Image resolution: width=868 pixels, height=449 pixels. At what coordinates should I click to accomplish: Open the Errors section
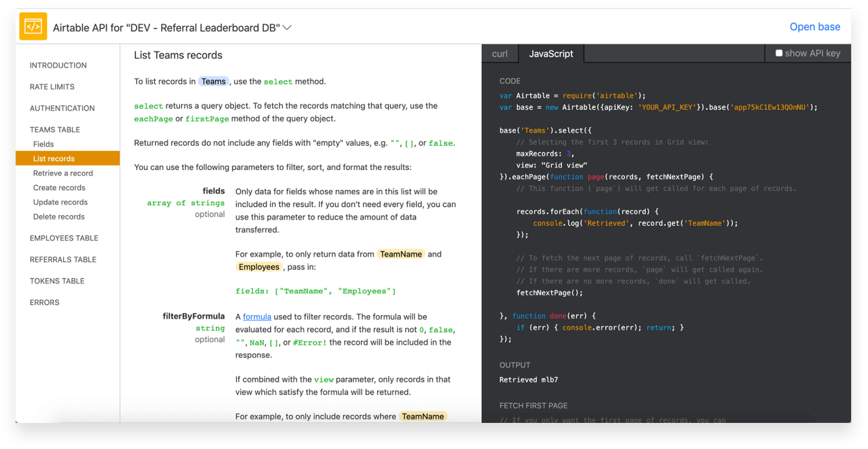[45, 303]
